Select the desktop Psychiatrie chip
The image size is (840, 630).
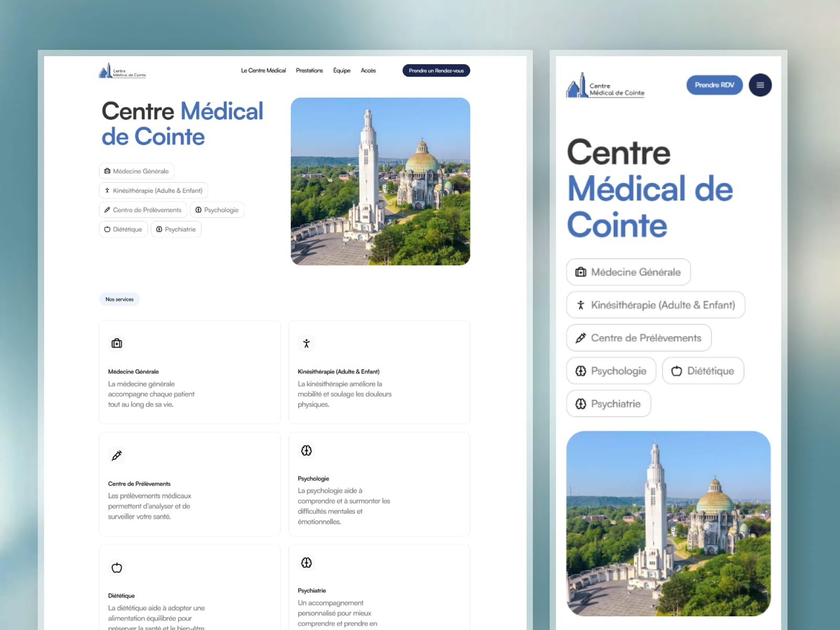[x=176, y=229]
